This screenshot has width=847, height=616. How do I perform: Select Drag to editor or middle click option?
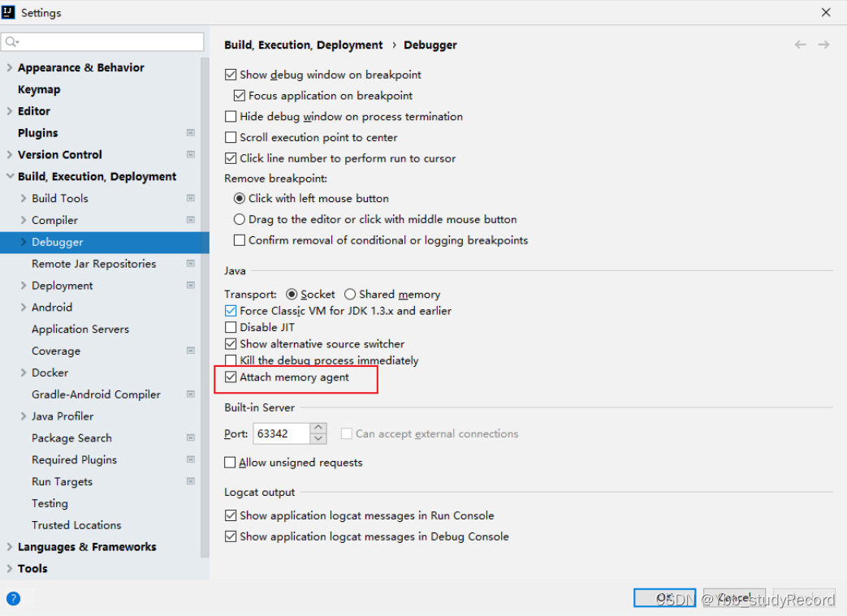coord(240,219)
